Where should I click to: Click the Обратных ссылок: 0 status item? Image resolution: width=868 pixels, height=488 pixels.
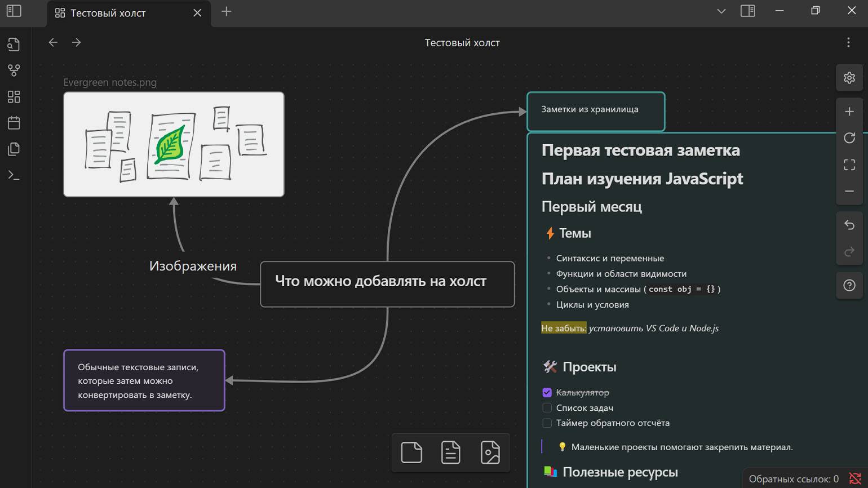coord(793,479)
